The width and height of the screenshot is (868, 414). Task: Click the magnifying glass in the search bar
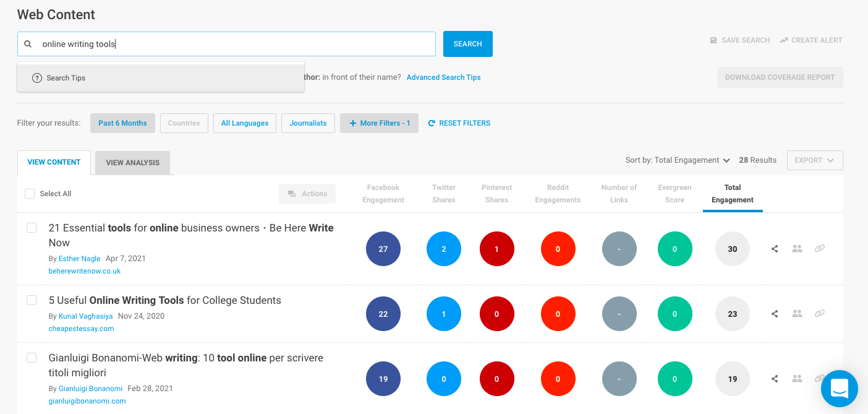[x=27, y=44]
